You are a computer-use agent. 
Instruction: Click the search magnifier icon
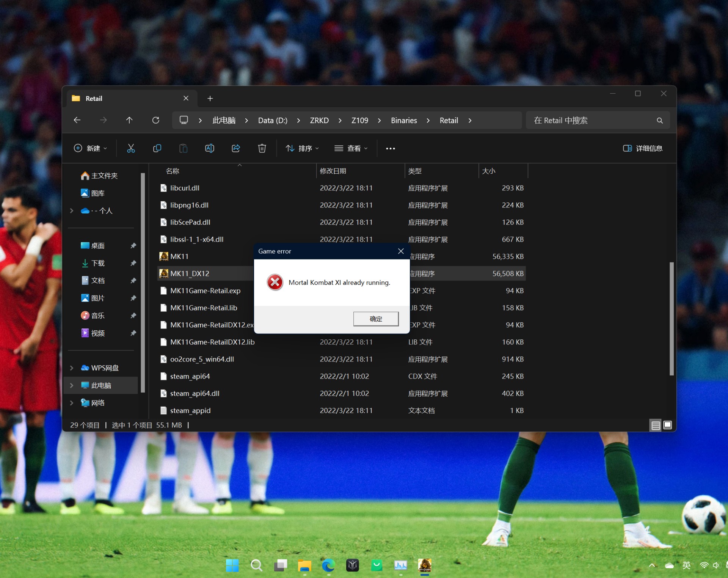(660, 121)
